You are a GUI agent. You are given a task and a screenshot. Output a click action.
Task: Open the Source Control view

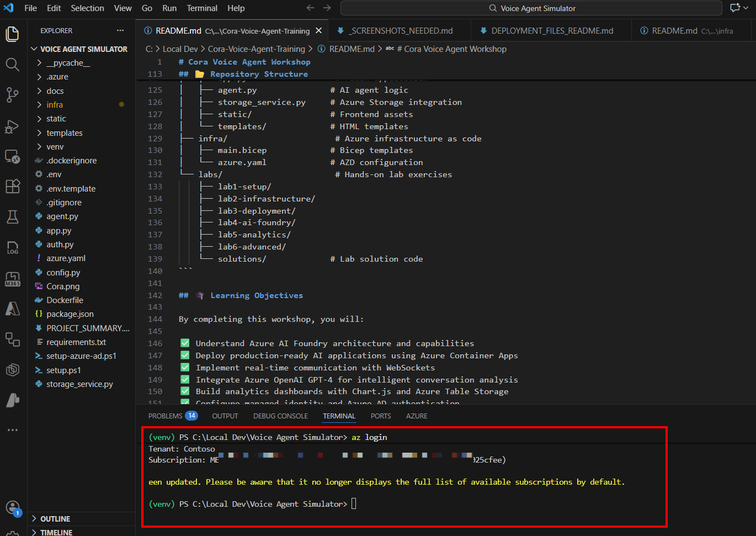click(12, 95)
